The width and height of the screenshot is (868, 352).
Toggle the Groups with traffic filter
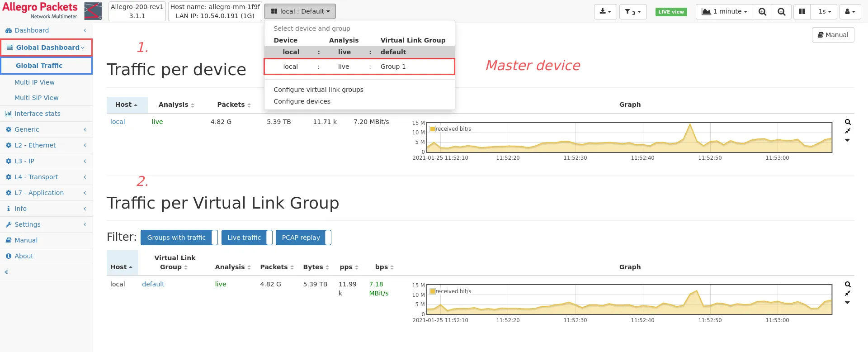coord(179,238)
